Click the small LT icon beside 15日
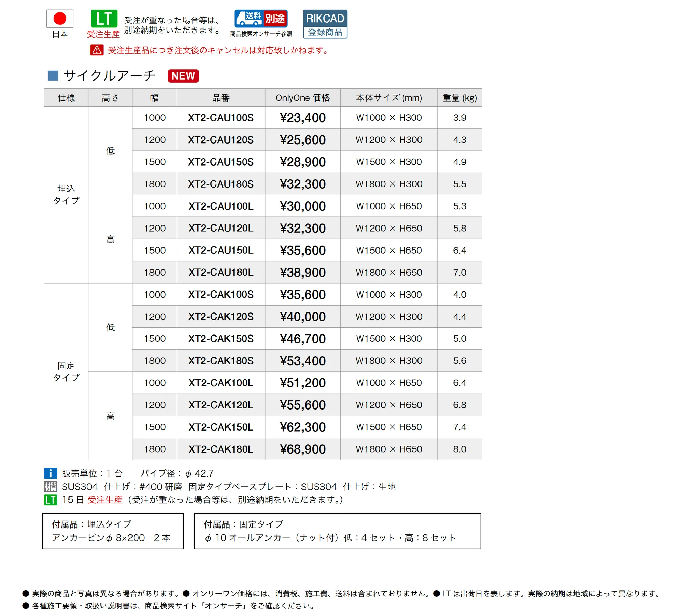Image resolution: width=688 pixels, height=616 pixels. (x=51, y=500)
